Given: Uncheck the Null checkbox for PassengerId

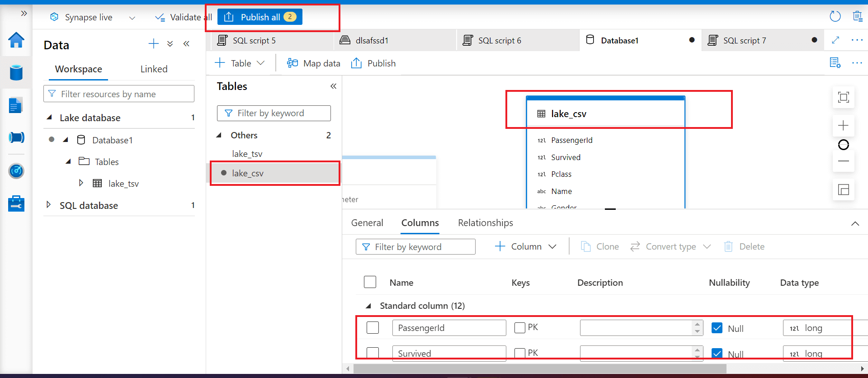Looking at the screenshot, I should tap(717, 328).
